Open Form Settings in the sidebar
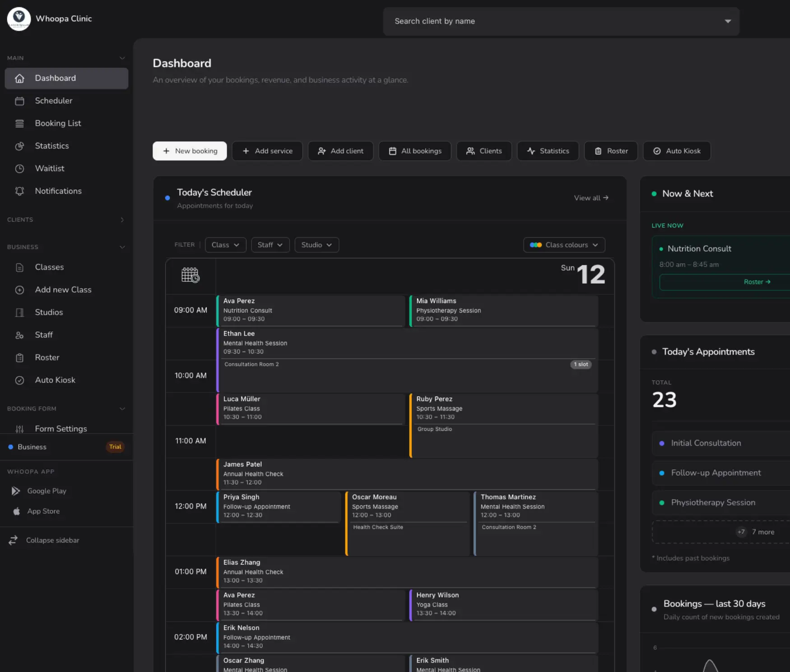 (66, 429)
